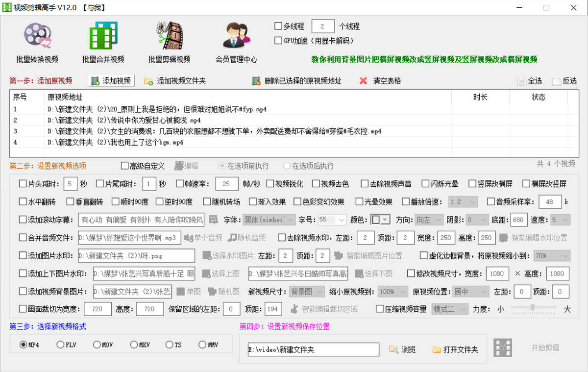Click 删除已选择的原视频地址 icon
588x372 pixels.
point(255,81)
